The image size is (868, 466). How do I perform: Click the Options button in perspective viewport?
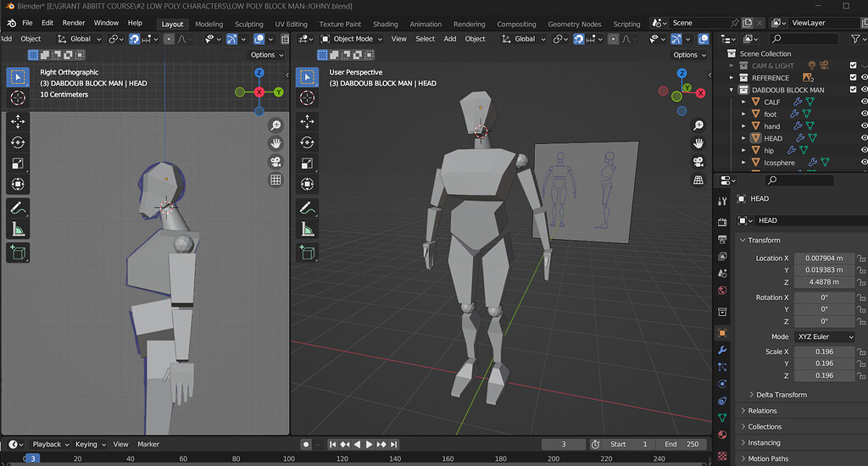pyautogui.click(x=688, y=55)
